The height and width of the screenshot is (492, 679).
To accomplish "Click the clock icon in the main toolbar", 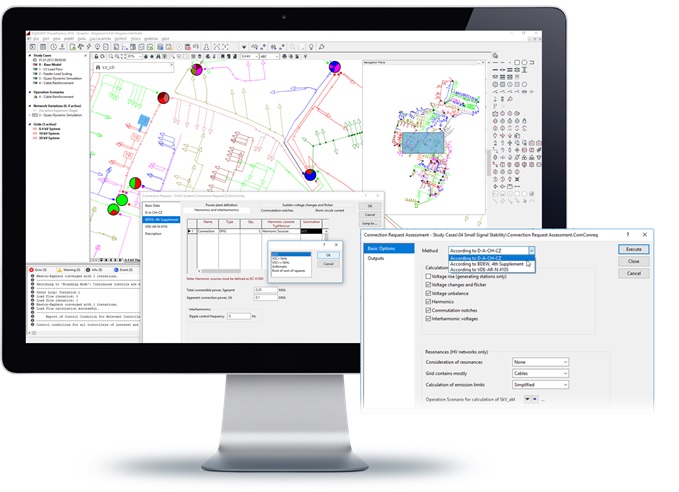I will point(54,47).
